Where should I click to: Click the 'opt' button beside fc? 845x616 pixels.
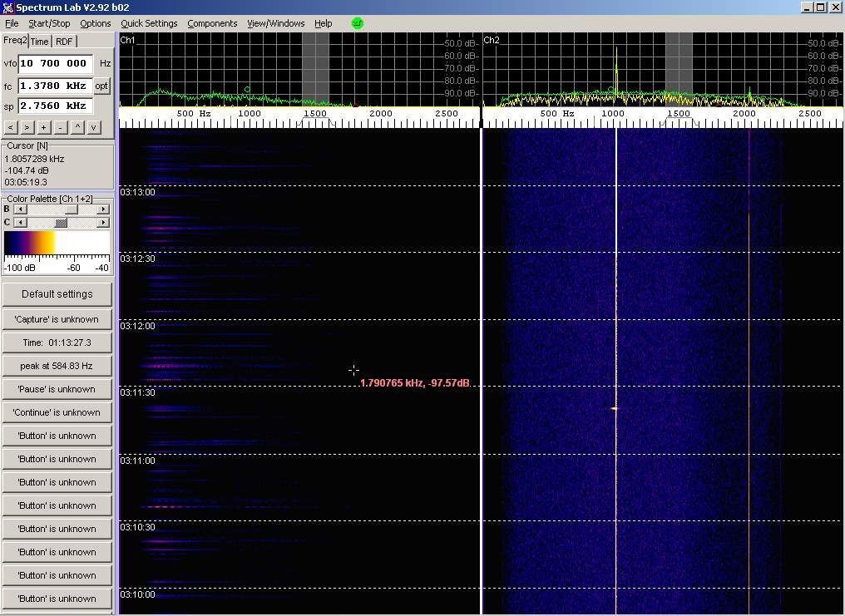point(101,86)
